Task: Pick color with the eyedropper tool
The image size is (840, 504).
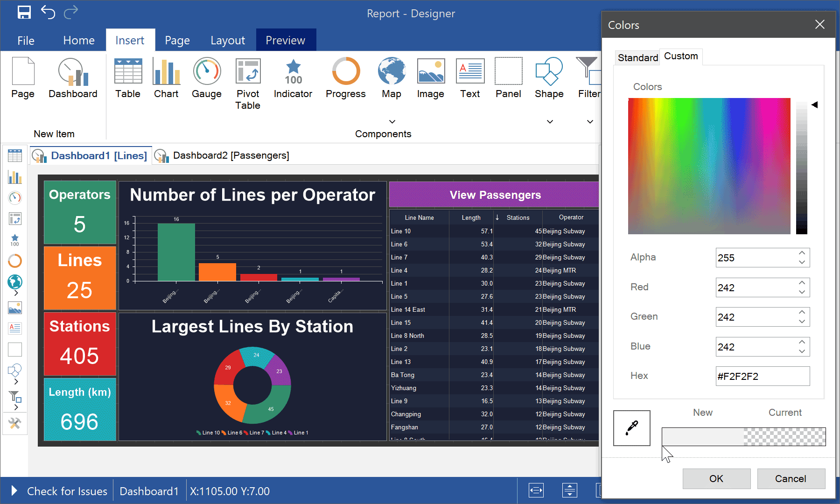Action: coord(632,428)
